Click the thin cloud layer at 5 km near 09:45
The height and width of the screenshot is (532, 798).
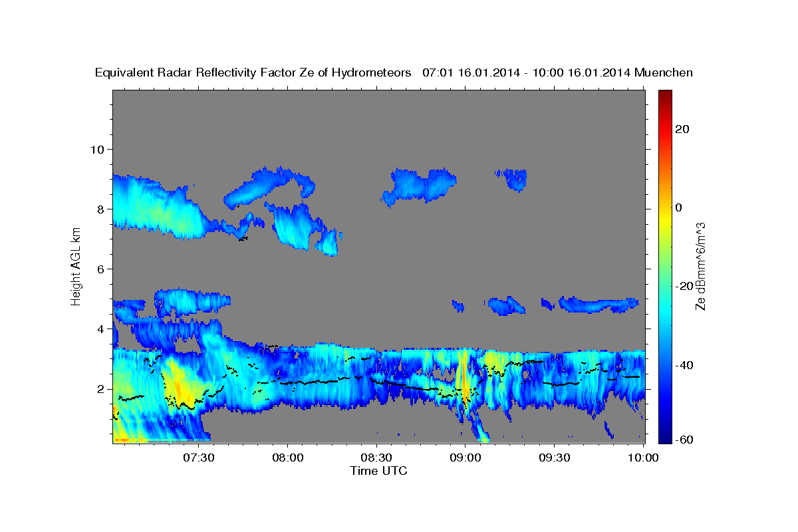(x=598, y=305)
